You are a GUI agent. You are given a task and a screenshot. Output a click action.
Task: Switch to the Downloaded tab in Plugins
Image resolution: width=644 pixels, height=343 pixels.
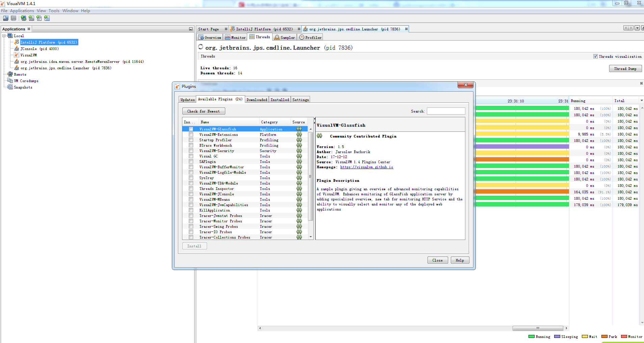257,100
